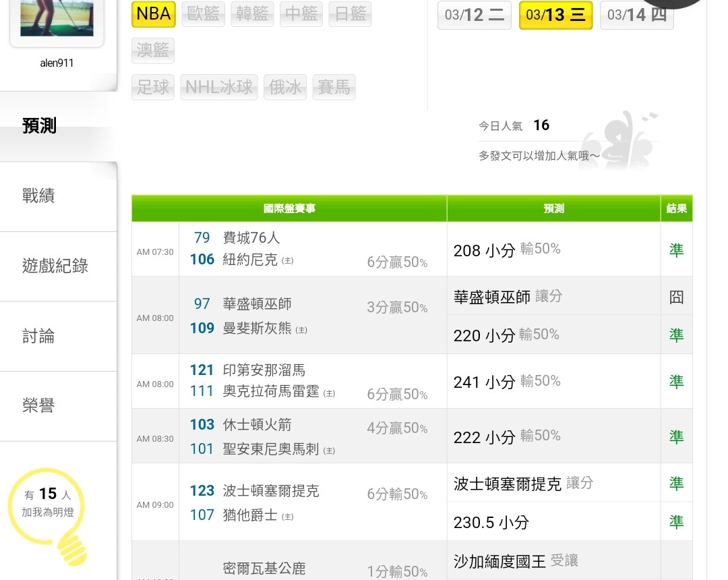Click prediction 沙加緬度國王 受讓

coord(516,561)
